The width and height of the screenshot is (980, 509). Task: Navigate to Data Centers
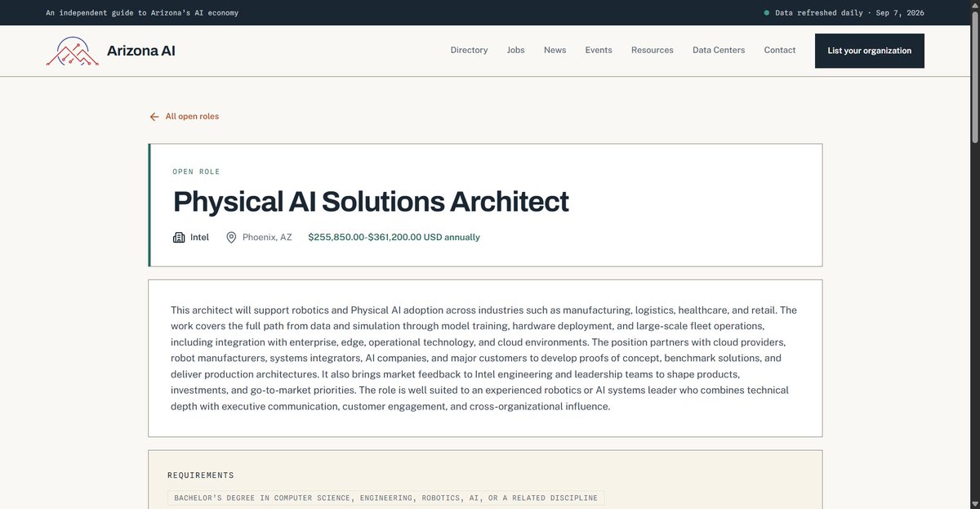[x=719, y=51]
